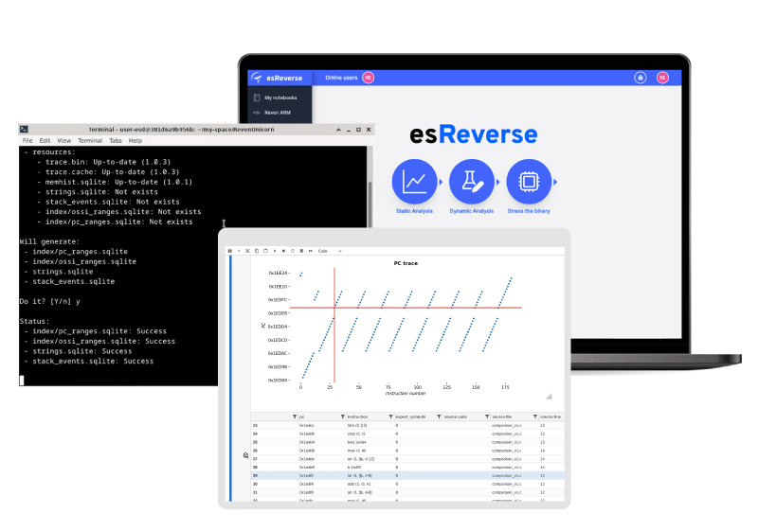
Task: Cut the cell with the scissors icon
Action: (x=247, y=251)
